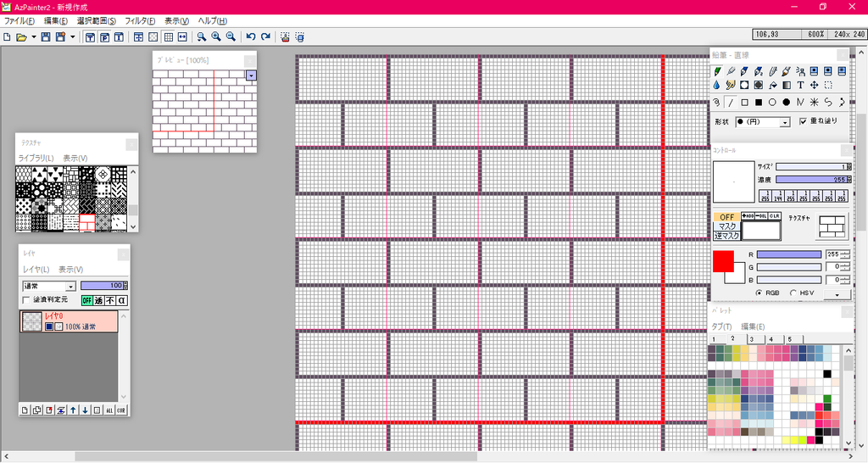The height and width of the screenshot is (463, 868).
Task: Click the save floppy disk icon
Action: click(46, 37)
